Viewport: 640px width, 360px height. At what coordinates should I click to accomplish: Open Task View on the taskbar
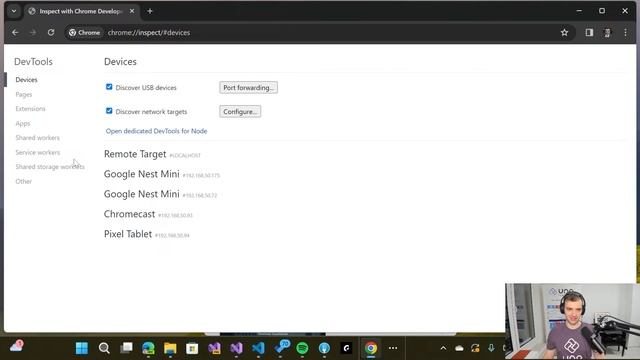click(x=127, y=348)
